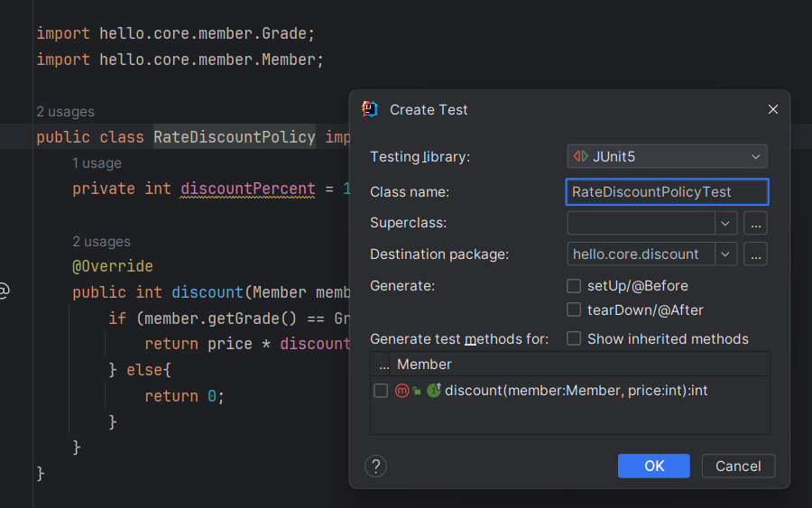812x508 pixels.
Task: Close the Create Test dialog
Action: [772, 109]
